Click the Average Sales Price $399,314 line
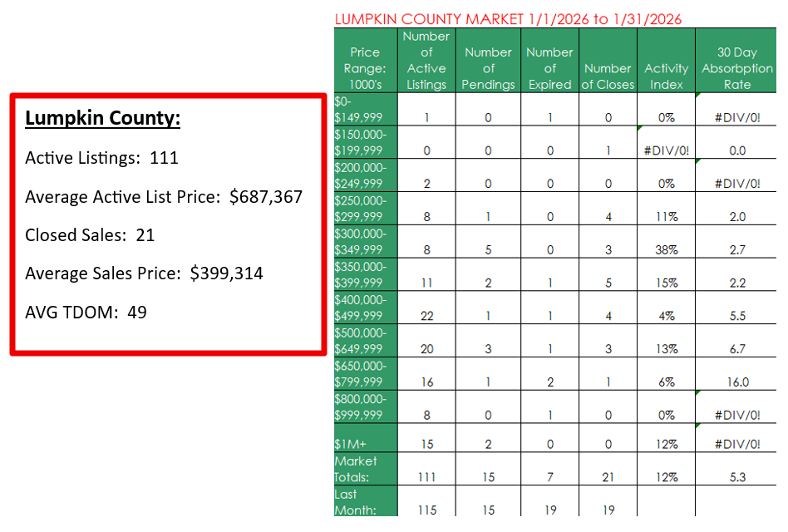The image size is (788, 532). (x=144, y=273)
